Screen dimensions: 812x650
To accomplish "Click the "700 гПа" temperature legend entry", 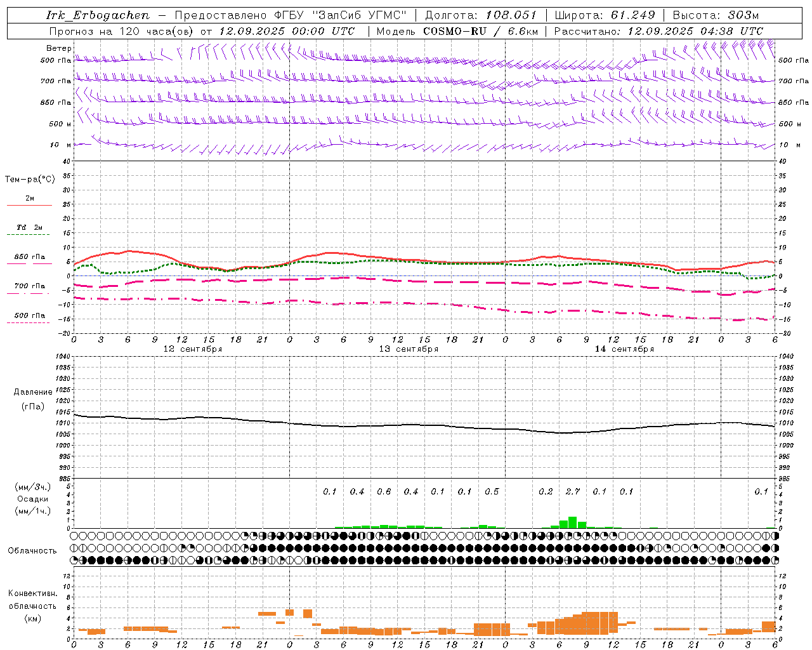I will [30, 286].
